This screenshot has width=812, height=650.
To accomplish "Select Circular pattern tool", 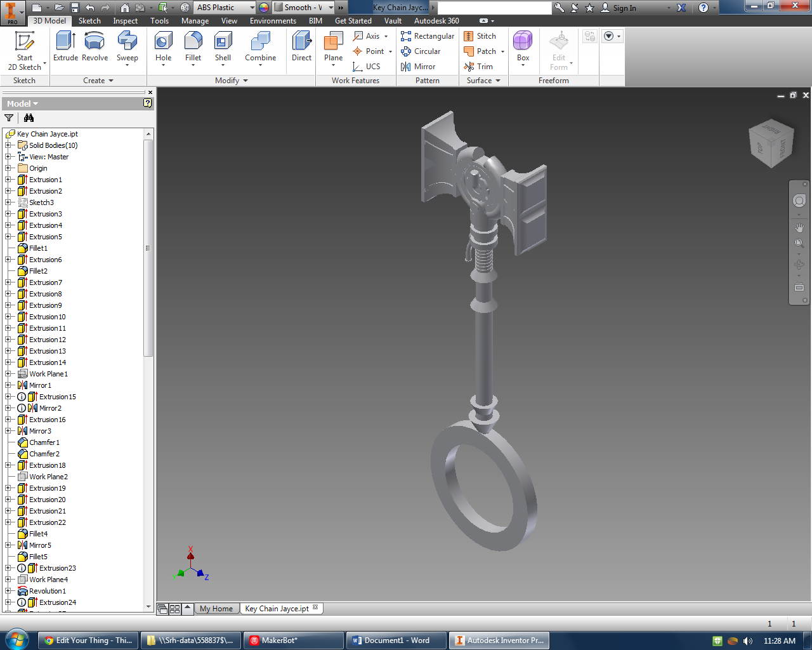I will (421, 51).
